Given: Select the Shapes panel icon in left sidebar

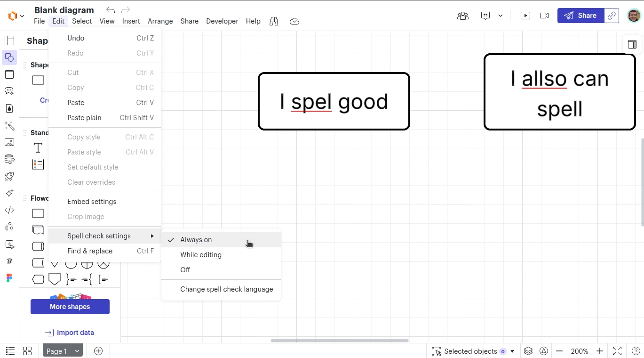Looking at the screenshot, I should pyautogui.click(x=9, y=57).
